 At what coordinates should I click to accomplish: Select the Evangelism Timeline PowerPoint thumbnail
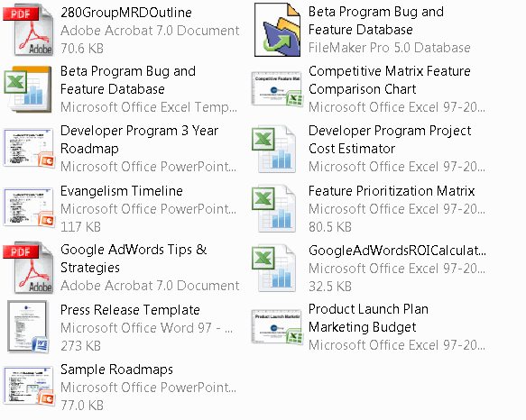(29, 208)
